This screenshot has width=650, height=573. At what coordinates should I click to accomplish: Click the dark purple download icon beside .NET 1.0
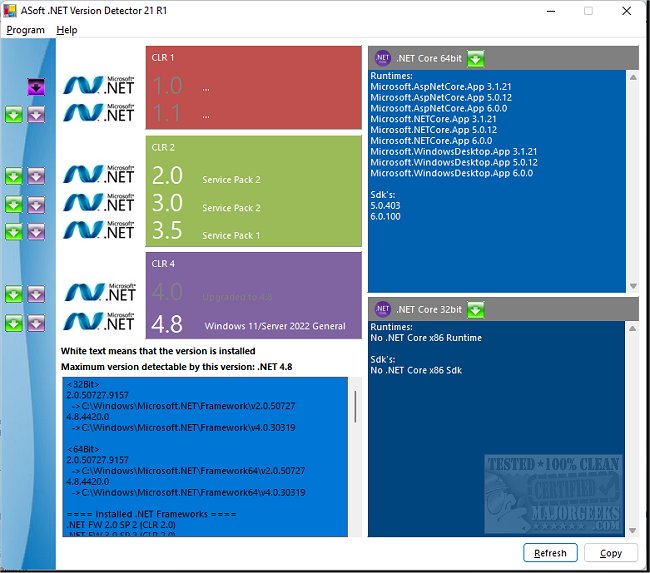[x=36, y=87]
